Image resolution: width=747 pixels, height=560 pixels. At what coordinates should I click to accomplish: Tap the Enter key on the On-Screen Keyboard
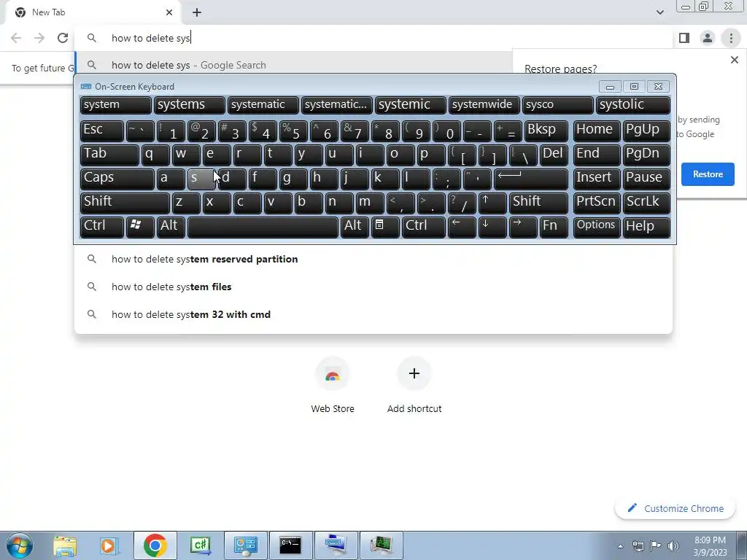click(x=531, y=179)
